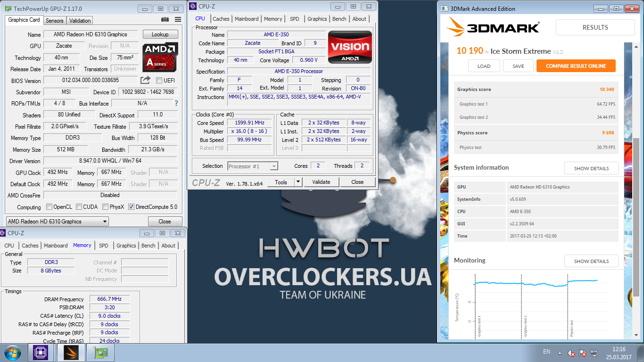Click the AMD A-Series logo in GPU-Z
The width and height of the screenshot is (644, 362).
pos(160,58)
